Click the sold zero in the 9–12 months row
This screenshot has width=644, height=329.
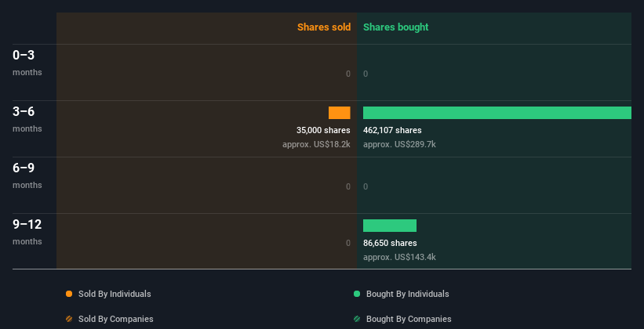coord(348,243)
